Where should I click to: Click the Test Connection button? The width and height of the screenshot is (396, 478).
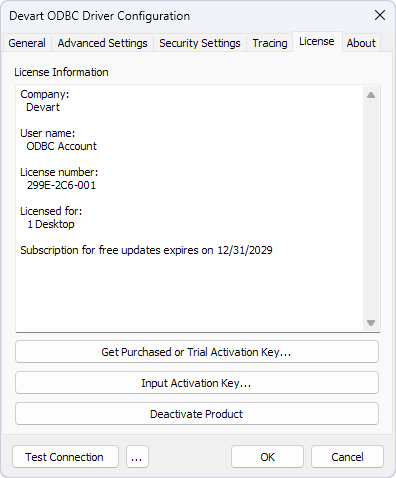[x=65, y=457]
